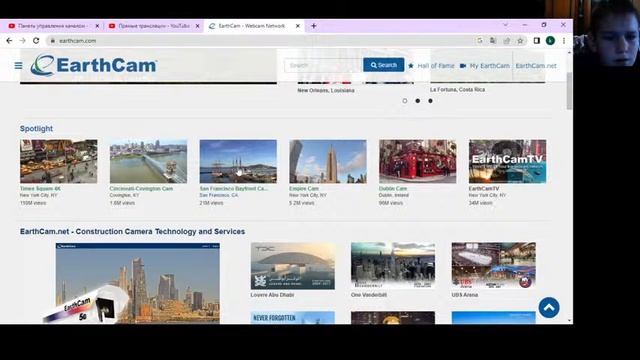Open San Francisco Bayfront Cam thumbnail
This screenshot has height=360, width=640.
click(x=238, y=161)
